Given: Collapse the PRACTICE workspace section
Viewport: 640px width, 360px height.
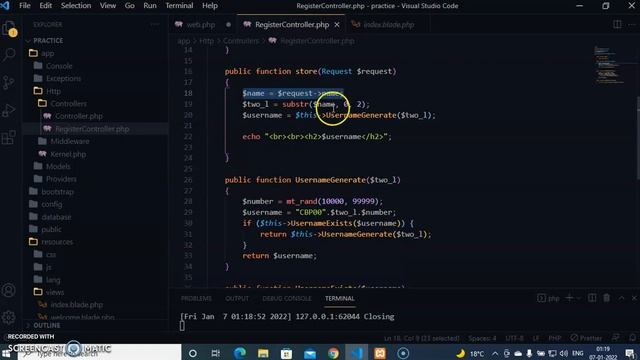Looking at the screenshot, I should (48, 41).
